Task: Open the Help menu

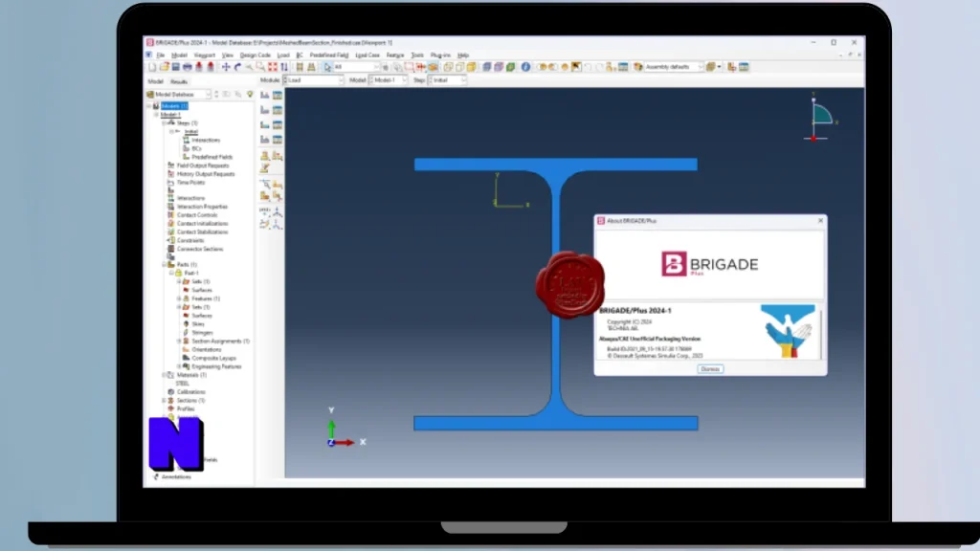Action: (x=463, y=55)
